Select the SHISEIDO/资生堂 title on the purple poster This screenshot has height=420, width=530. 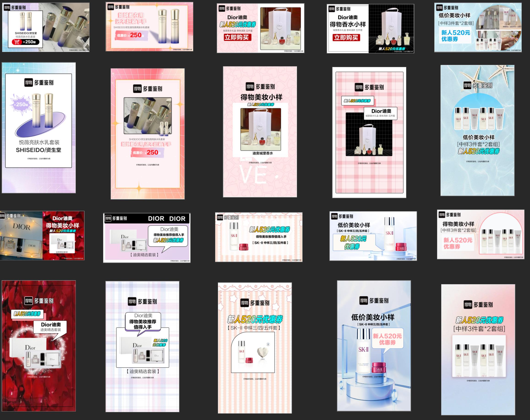39,150
